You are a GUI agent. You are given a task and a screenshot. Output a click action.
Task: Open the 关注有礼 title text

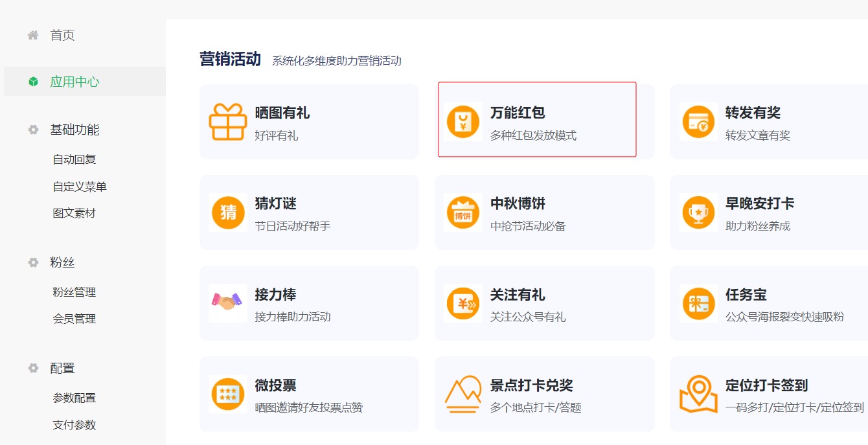518,295
